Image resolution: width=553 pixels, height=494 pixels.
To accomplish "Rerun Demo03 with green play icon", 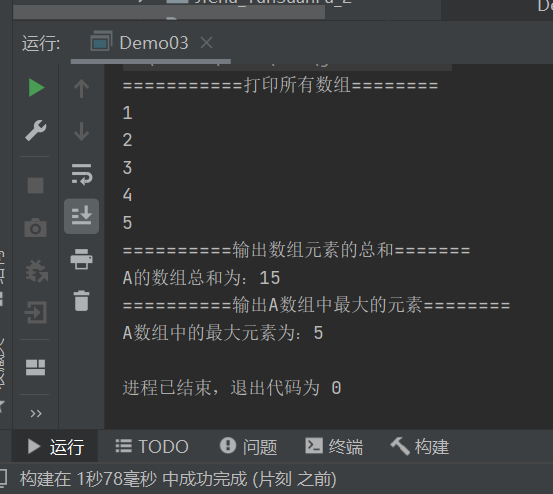I will (x=36, y=88).
